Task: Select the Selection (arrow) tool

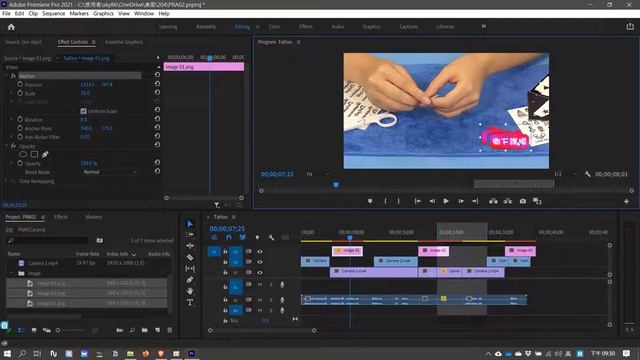Action: tap(190, 224)
